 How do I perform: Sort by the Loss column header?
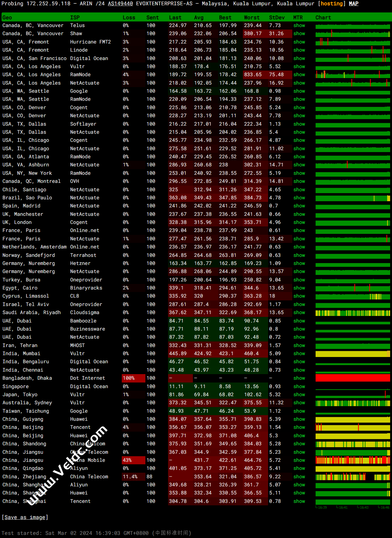coord(129,18)
